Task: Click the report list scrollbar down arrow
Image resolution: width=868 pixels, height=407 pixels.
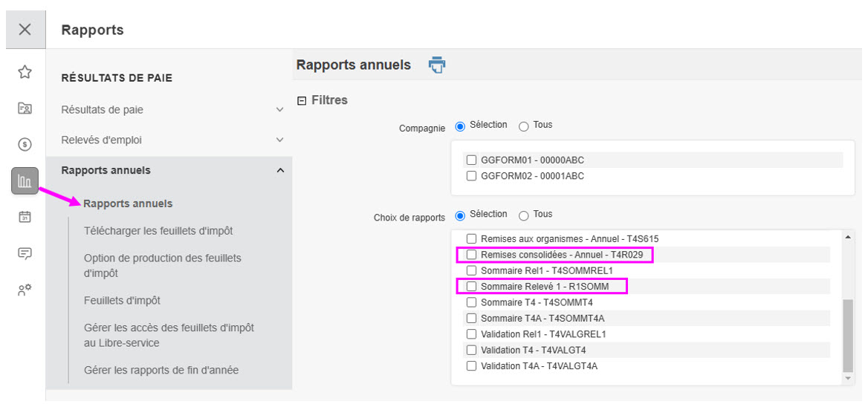Action: 849,379
